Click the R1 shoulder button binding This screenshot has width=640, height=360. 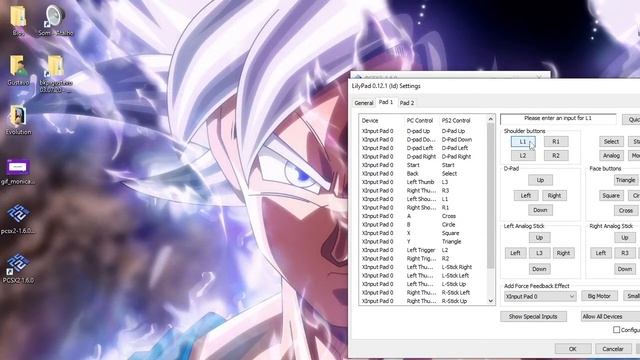pyautogui.click(x=556, y=142)
